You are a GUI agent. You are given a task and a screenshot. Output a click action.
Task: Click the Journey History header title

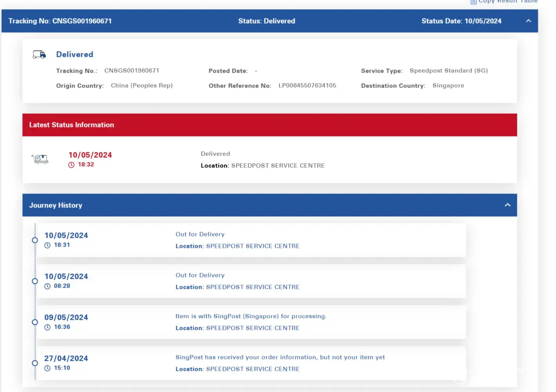point(56,205)
